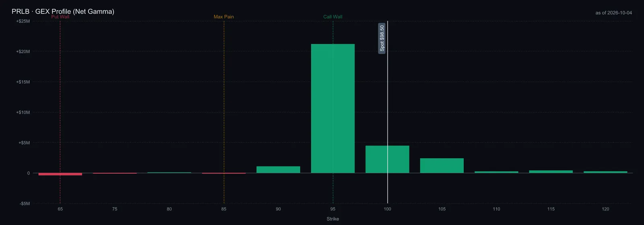Click the tall green bar at strike 95
Viewport: 644px width, 225px height.
333,108
